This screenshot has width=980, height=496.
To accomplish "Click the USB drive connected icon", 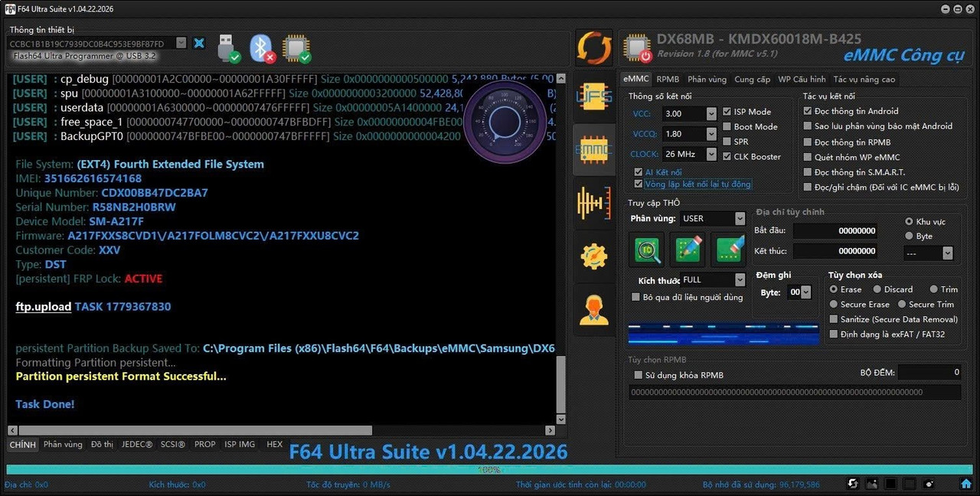I will click(228, 47).
